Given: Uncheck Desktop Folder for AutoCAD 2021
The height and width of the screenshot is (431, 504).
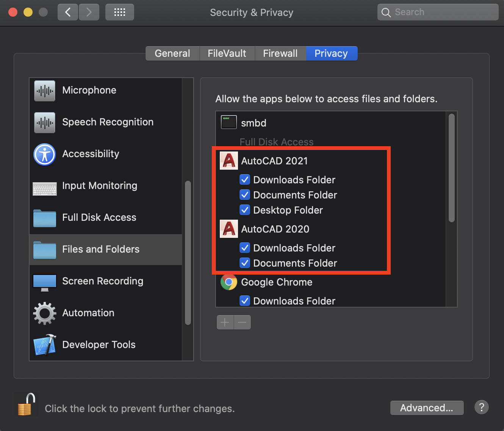Looking at the screenshot, I should tap(245, 210).
